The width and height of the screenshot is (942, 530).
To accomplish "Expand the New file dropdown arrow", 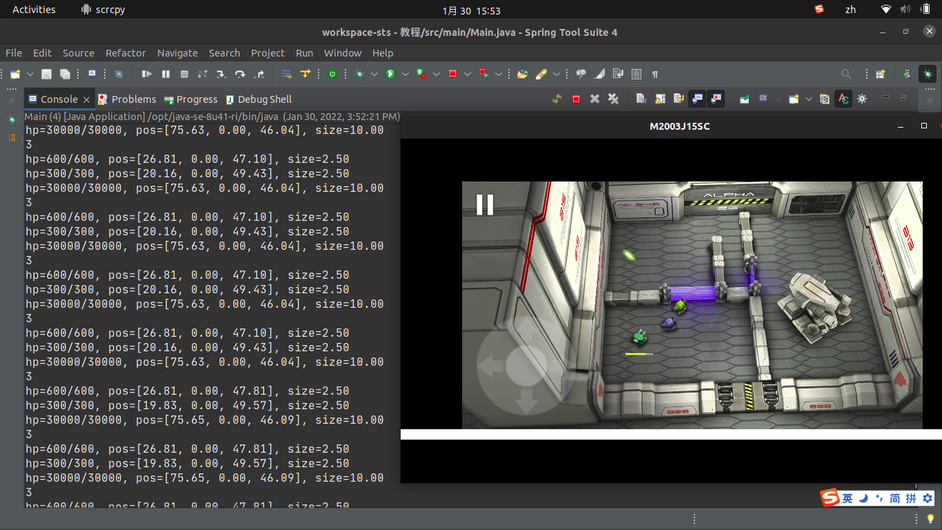I will point(30,74).
